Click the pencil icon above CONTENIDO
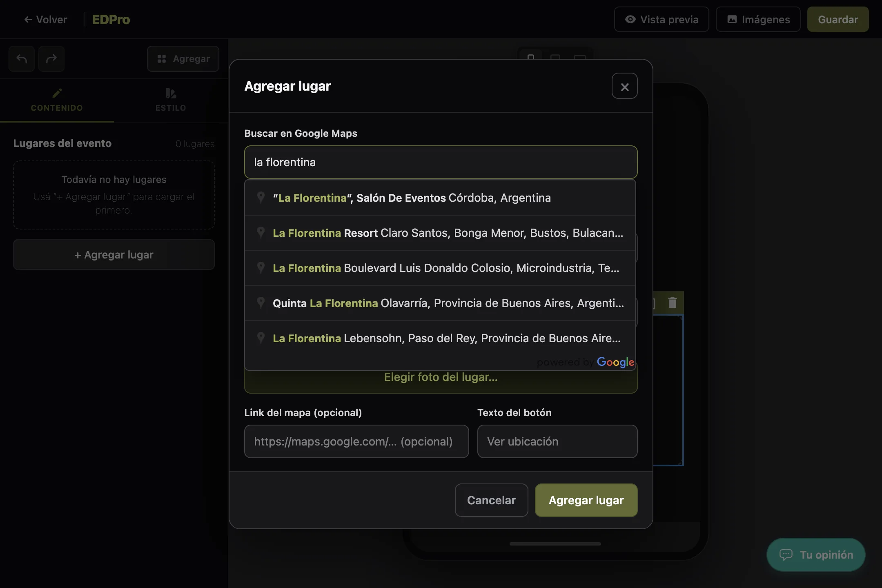This screenshot has width=882, height=588. pyautogui.click(x=57, y=94)
